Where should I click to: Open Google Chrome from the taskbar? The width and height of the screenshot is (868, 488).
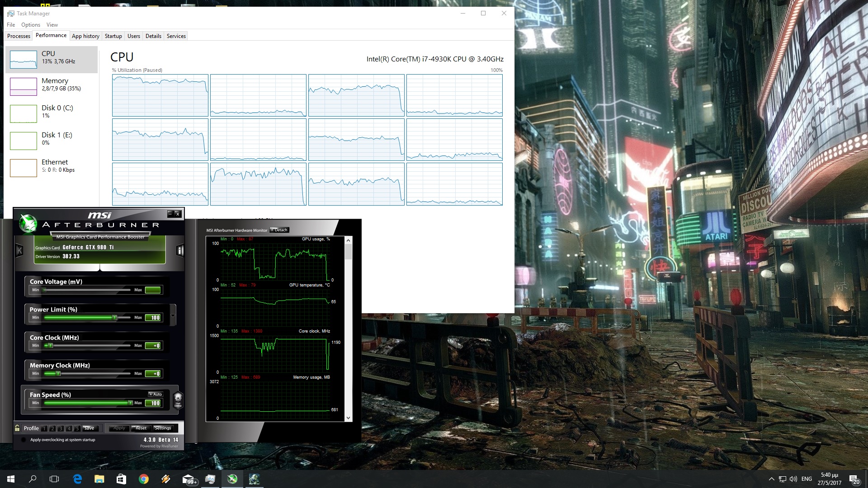click(x=144, y=479)
